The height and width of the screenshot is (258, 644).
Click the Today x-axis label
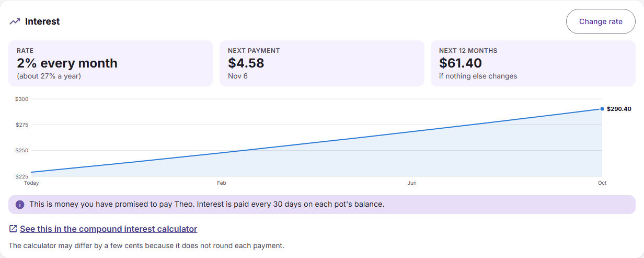coord(31,183)
